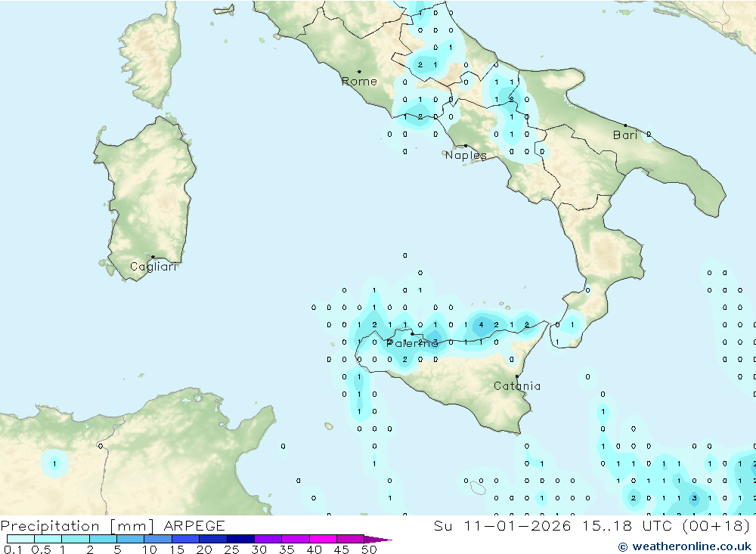This screenshot has width=756, height=554.
Task: Click the 3 mm precipitation value at bottom right sea
Action: click(694, 499)
